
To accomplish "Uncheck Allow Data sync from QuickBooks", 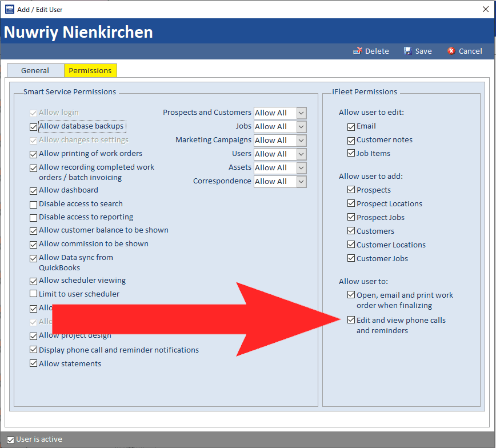I will point(33,258).
